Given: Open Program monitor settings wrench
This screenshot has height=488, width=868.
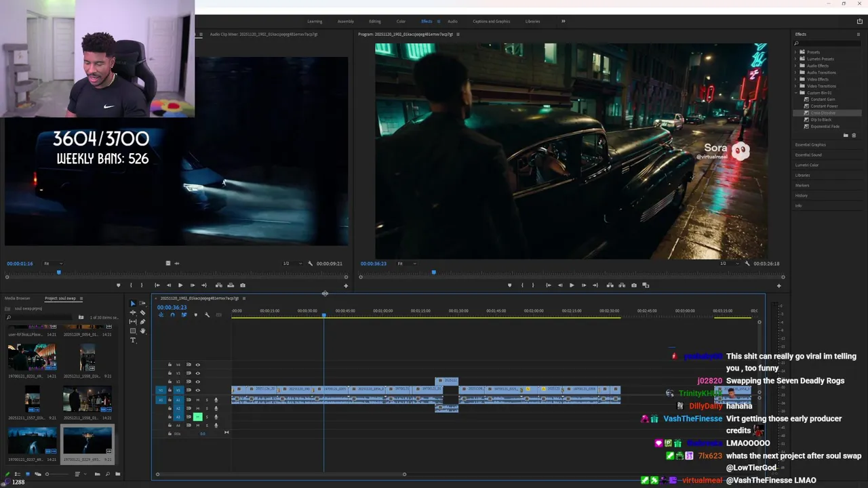Looking at the screenshot, I should point(747,263).
